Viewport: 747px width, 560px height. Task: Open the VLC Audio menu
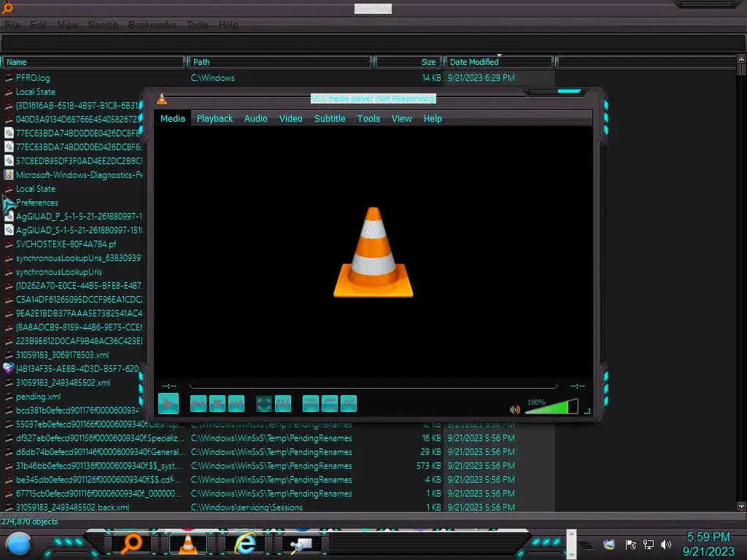[x=256, y=119]
